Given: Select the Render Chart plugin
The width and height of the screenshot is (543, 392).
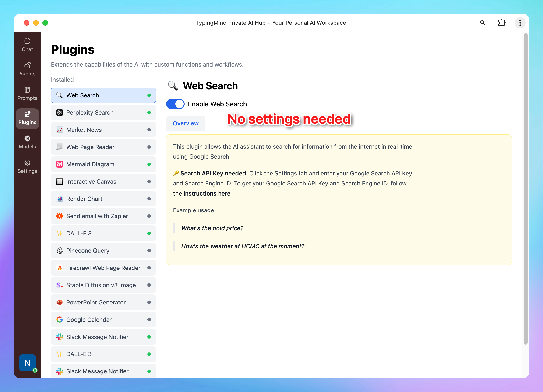Looking at the screenshot, I should click(103, 199).
